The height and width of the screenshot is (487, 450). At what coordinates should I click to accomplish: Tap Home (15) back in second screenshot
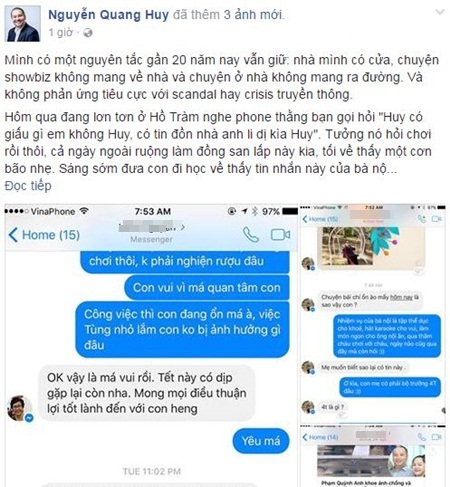320,219
